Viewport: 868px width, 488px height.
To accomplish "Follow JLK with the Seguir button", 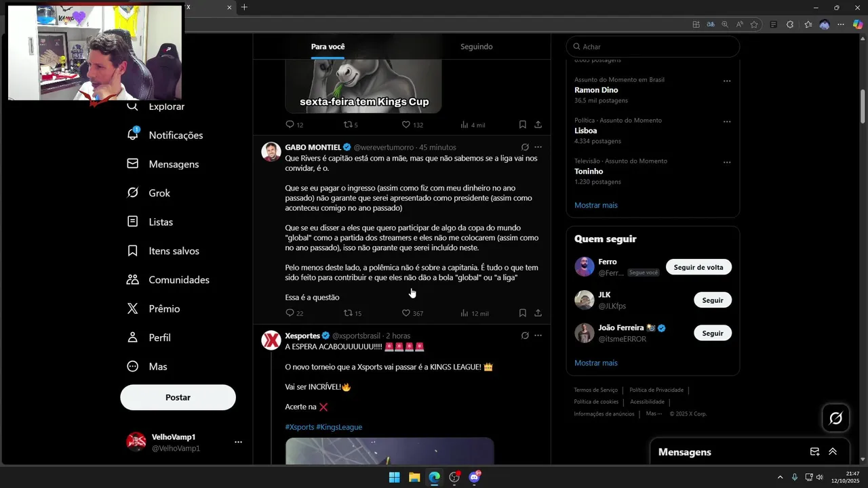I will coord(713,300).
